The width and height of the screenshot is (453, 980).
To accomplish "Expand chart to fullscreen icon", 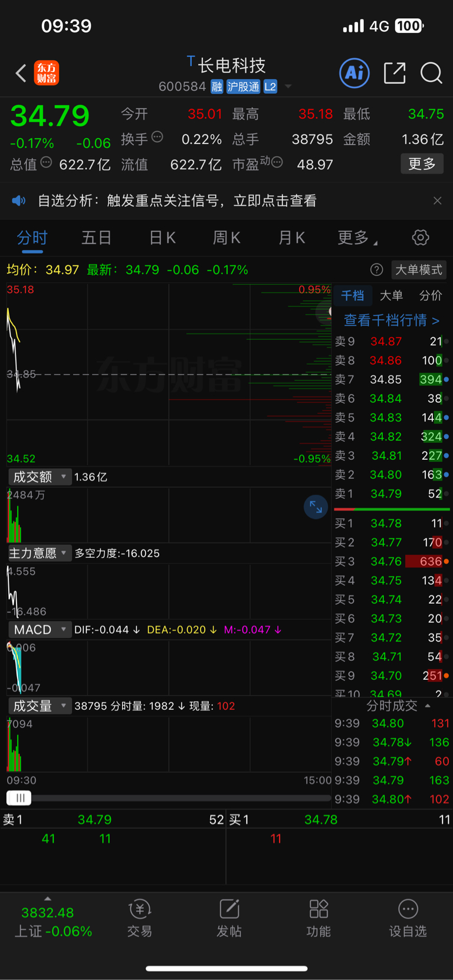I will 316,507.
